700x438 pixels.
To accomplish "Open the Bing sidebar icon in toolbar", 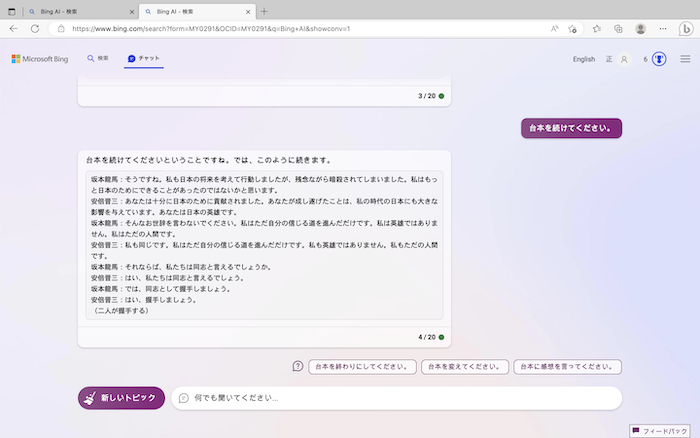I will (x=687, y=28).
